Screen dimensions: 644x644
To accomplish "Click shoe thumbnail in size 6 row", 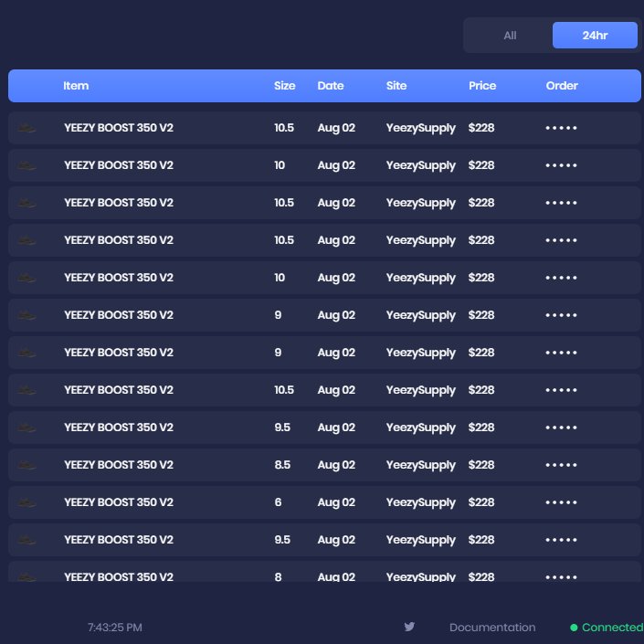I will pos(27,502).
